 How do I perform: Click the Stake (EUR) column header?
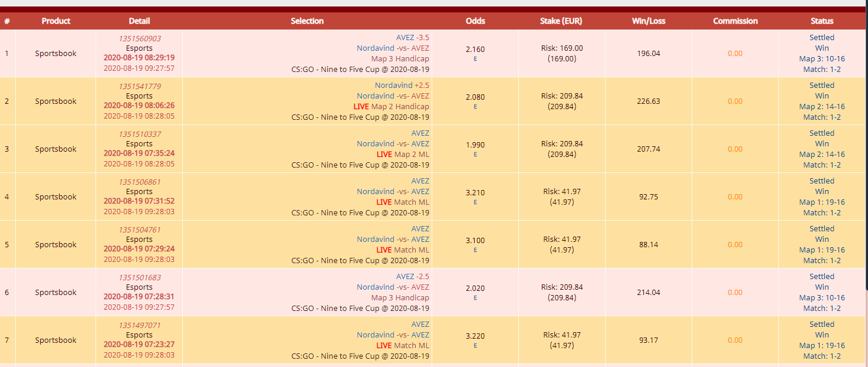point(561,21)
